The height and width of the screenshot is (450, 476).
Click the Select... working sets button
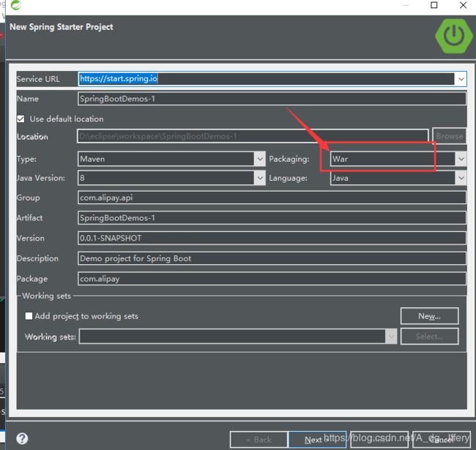[429, 337]
